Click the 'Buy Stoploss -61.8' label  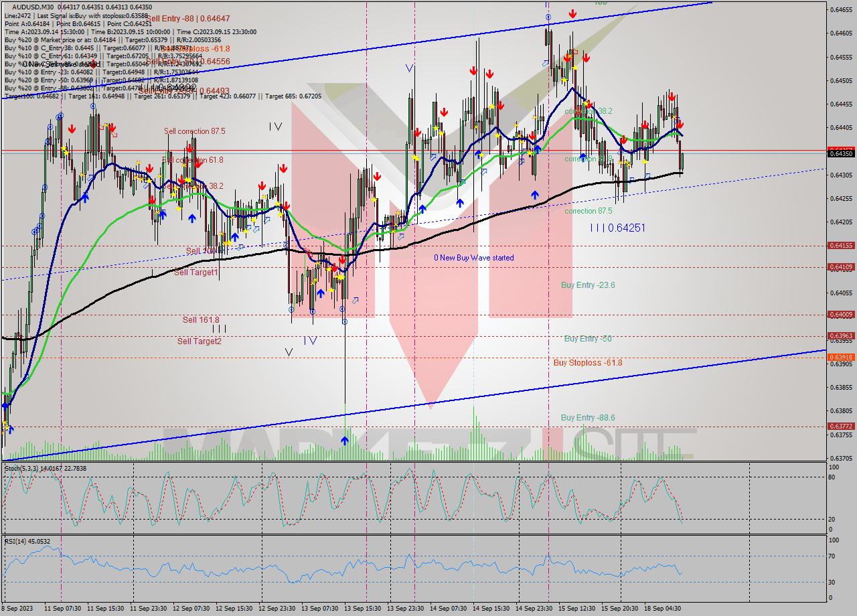588,363
